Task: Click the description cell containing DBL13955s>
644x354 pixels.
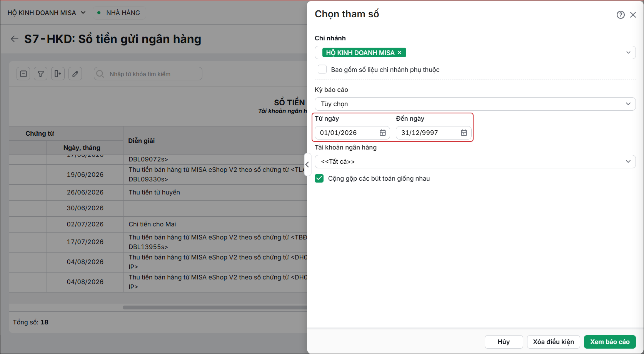Action: tap(215, 242)
